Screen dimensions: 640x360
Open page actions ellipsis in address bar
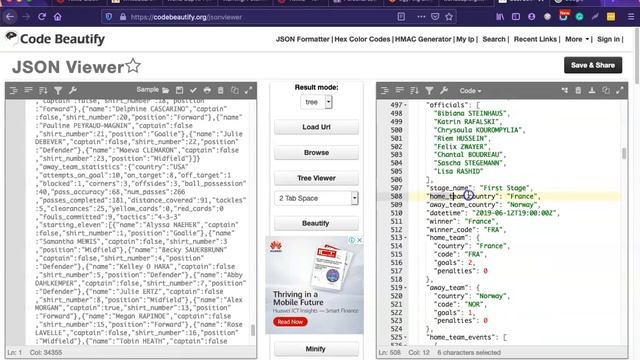click(421, 17)
